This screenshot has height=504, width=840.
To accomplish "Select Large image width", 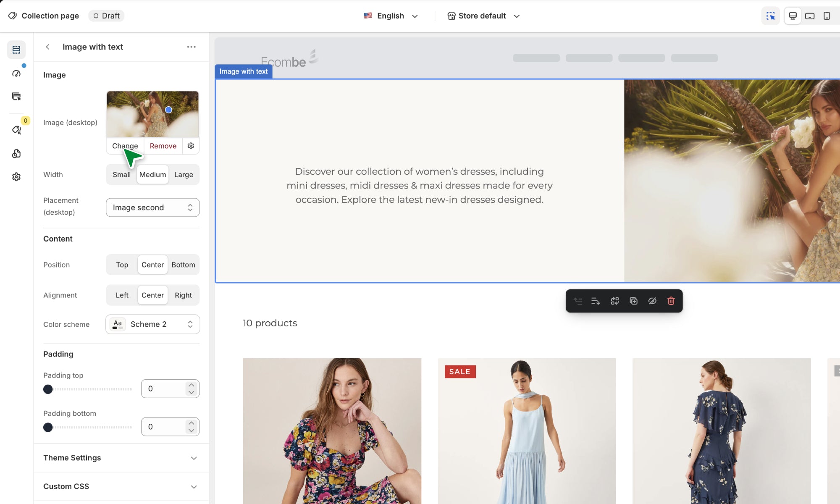I will tap(184, 175).
